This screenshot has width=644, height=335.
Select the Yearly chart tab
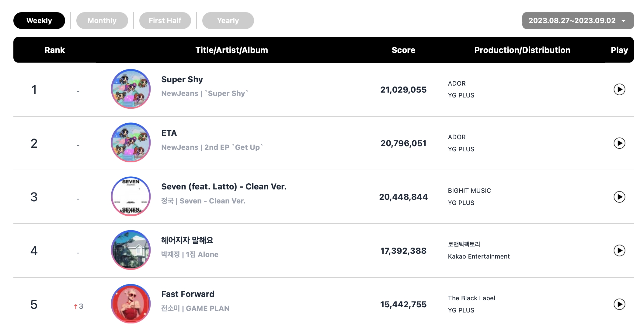coord(228,21)
